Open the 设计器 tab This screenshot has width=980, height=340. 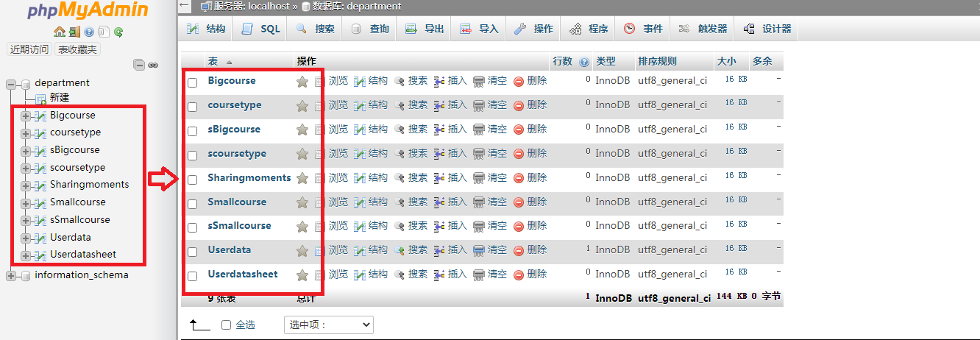(767, 29)
